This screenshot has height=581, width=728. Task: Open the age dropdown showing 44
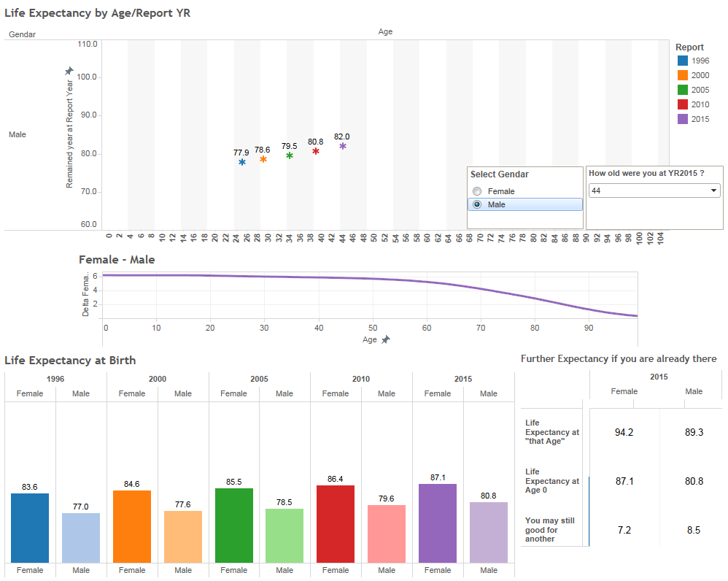654,191
